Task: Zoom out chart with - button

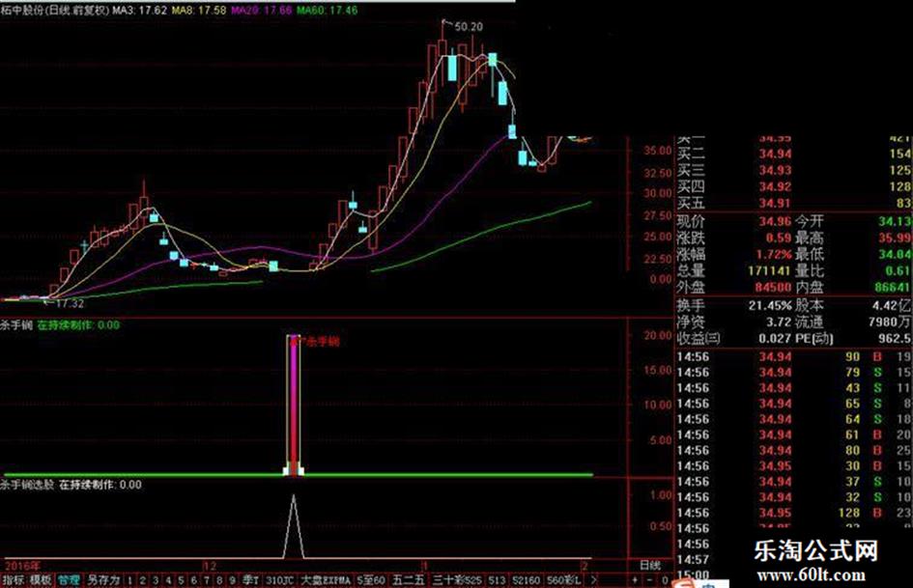Action: [x=650, y=580]
